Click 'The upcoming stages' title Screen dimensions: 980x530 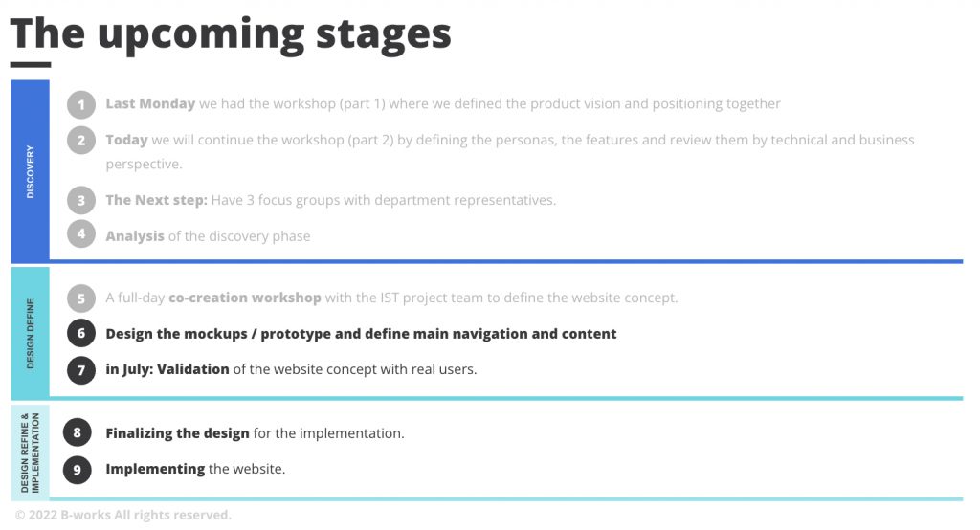(x=231, y=33)
